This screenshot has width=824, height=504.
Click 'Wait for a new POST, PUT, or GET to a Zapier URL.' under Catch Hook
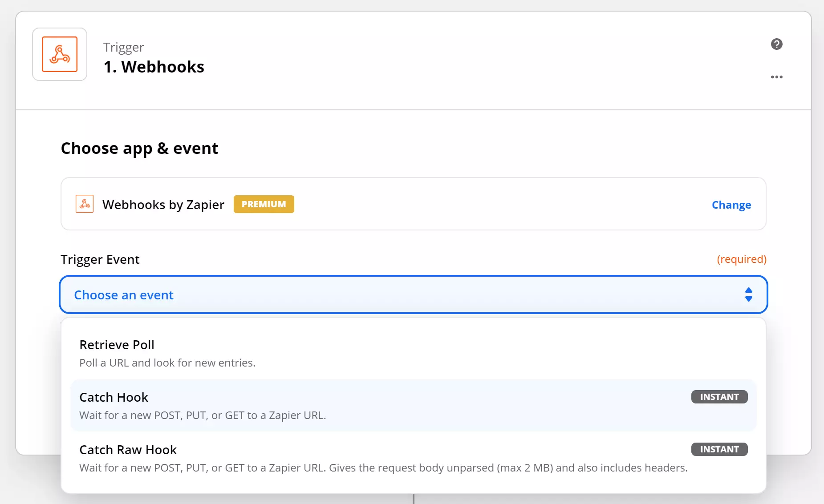[x=203, y=415]
